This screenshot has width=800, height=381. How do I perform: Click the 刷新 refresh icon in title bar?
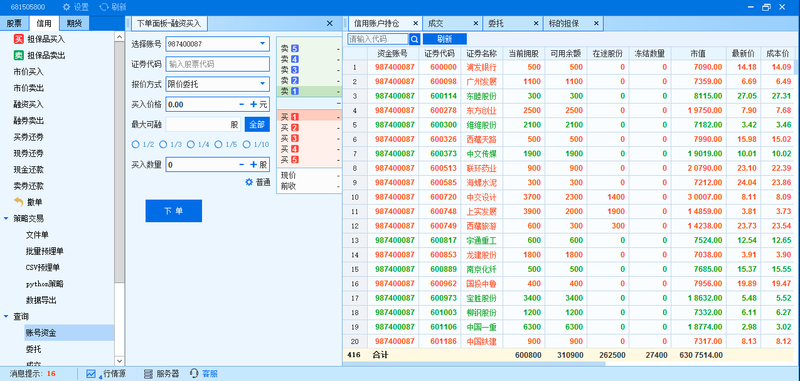click(104, 7)
